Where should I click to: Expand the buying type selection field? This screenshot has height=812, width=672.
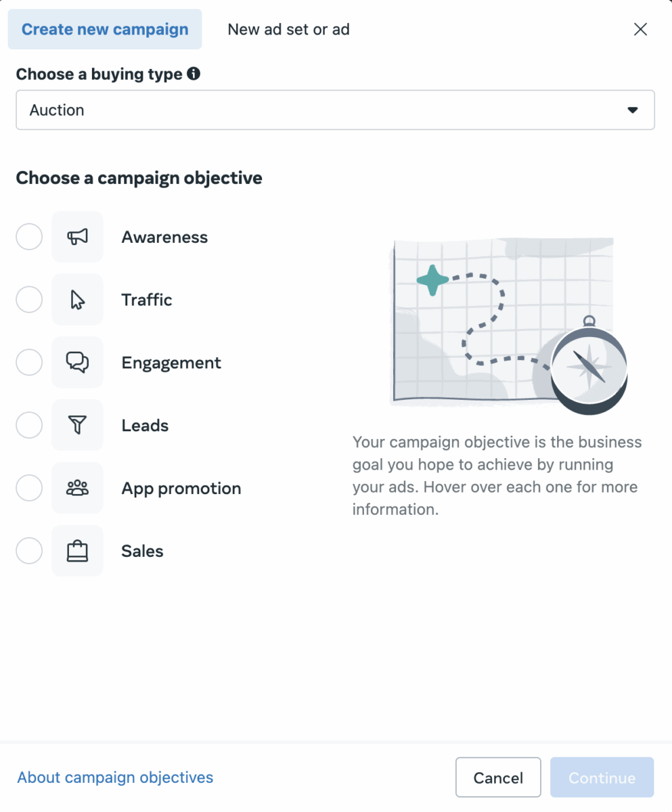point(336,110)
